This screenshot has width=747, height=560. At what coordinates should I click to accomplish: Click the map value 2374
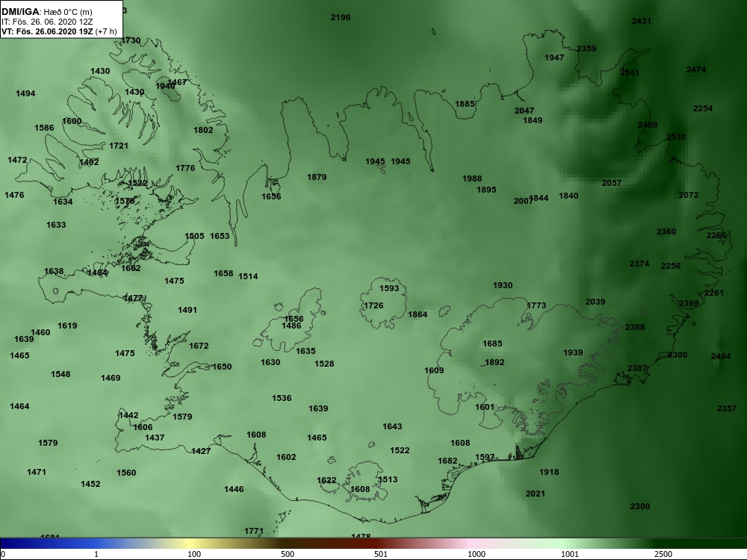pos(639,264)
